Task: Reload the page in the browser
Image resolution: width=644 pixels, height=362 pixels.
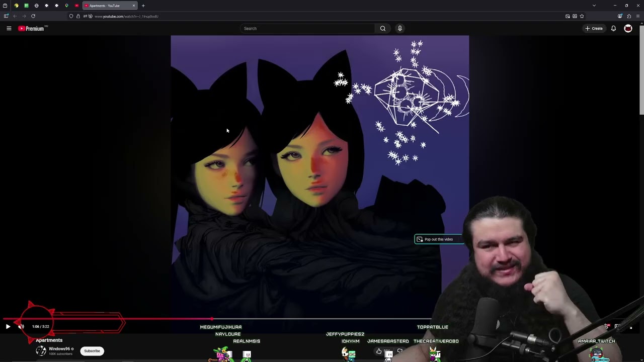Action: pyautogui.click(x=33, y=16)
